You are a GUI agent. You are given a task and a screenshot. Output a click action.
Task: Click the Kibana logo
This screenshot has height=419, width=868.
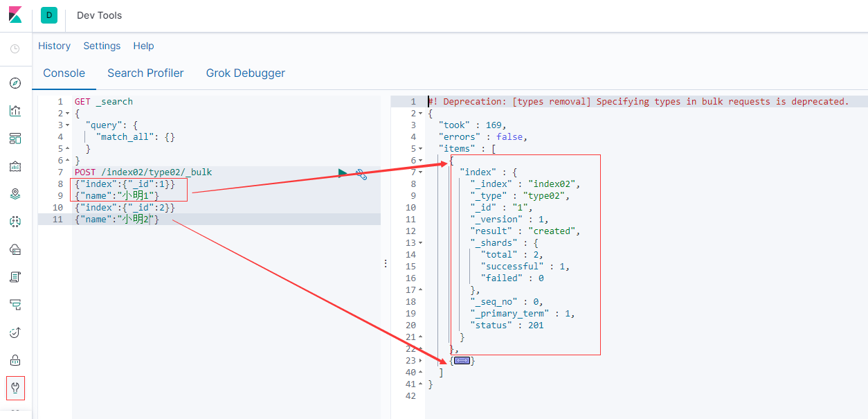15,15
